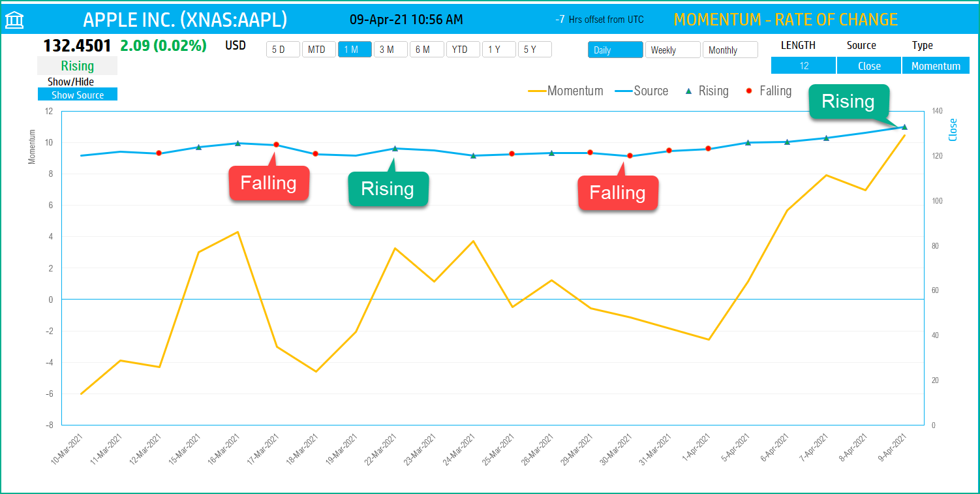
Task: Select the 1 Y time range
Action: coord(499,50)
